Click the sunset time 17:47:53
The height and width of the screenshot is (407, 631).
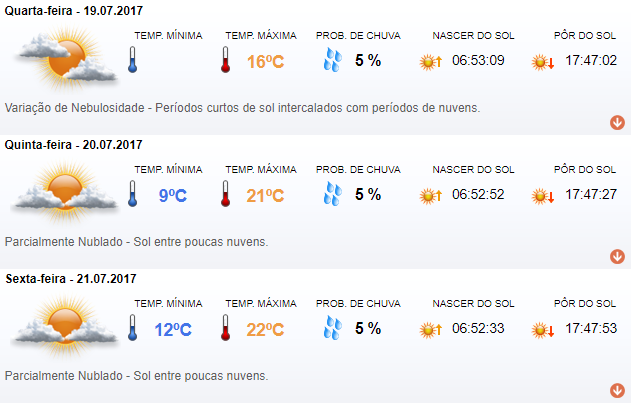point(591,328)
